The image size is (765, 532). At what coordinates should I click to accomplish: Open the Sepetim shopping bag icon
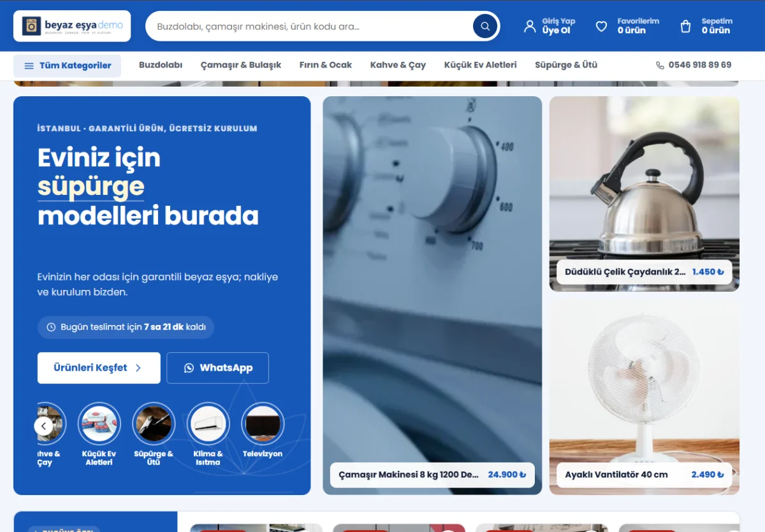click(685, 26)
